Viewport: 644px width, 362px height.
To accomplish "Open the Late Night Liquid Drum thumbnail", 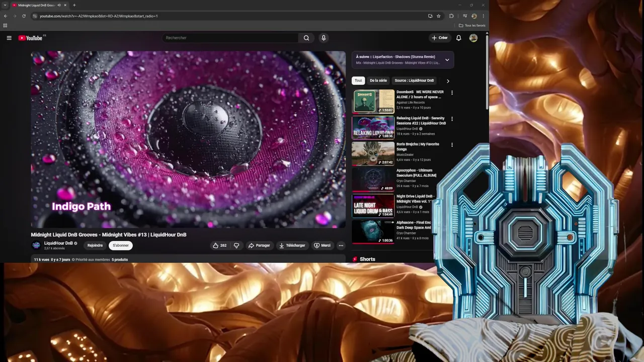I will pyautogui.click(x=373, y=206).
